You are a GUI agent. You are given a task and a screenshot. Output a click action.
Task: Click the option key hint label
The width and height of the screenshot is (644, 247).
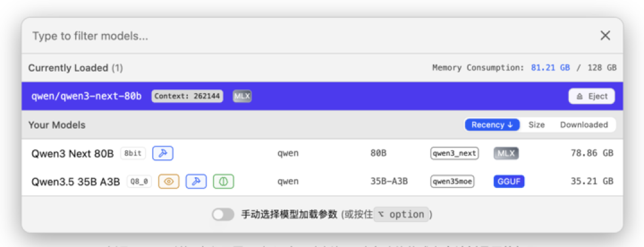(401, 215)
